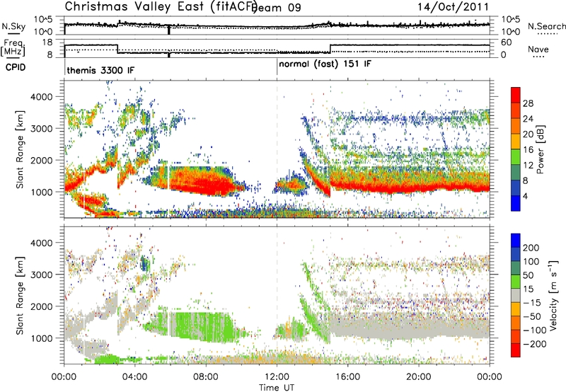Viewport: 566px width, 392px height.
Task: Click the '28' label on the Power colorbar
Action: pyautogui.click(x=528, y=103)
